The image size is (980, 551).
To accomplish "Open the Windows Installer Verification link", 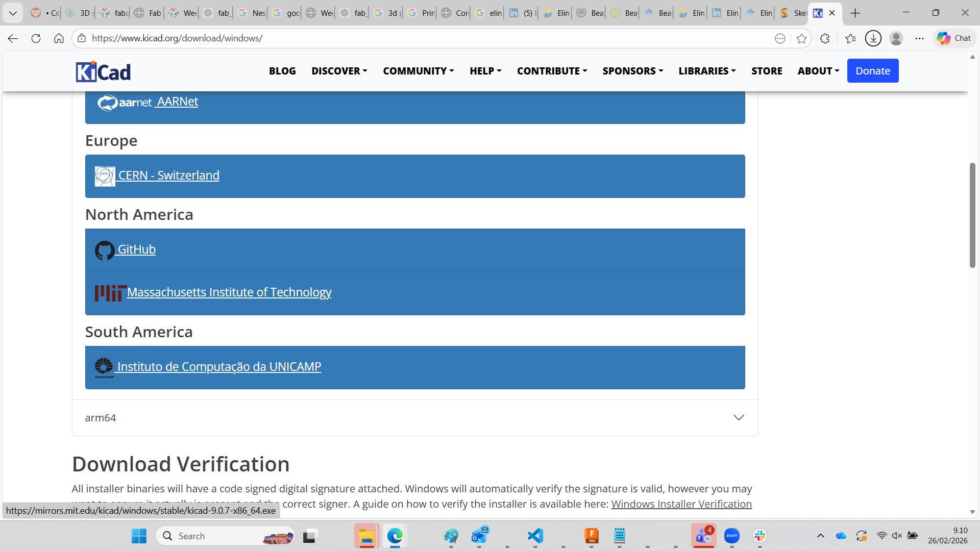I will click(x=681, y=504).
